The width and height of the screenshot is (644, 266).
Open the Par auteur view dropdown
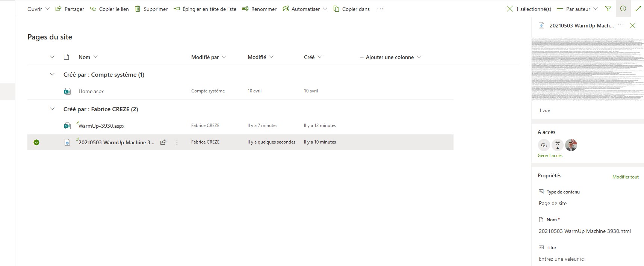577,9
